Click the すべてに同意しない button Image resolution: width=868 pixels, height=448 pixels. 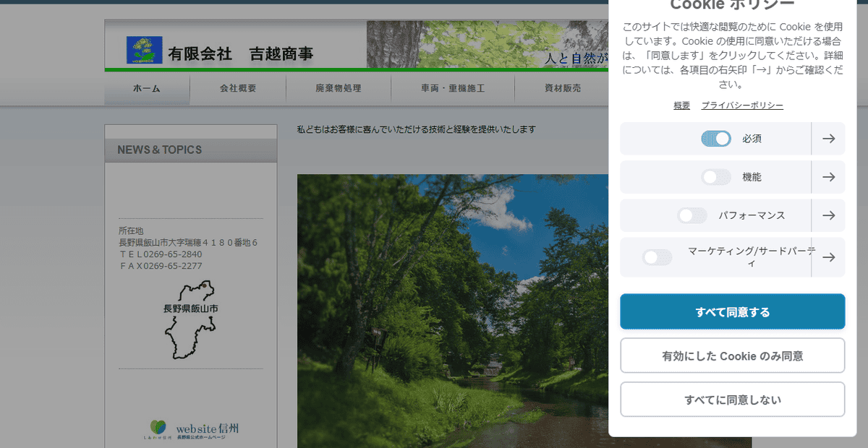coord(732,399)
